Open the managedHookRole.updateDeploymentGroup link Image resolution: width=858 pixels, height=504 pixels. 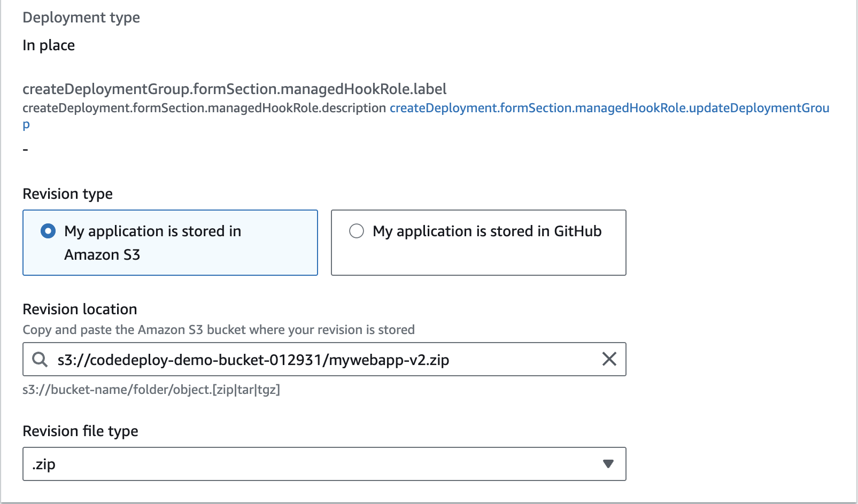(609, 108)
